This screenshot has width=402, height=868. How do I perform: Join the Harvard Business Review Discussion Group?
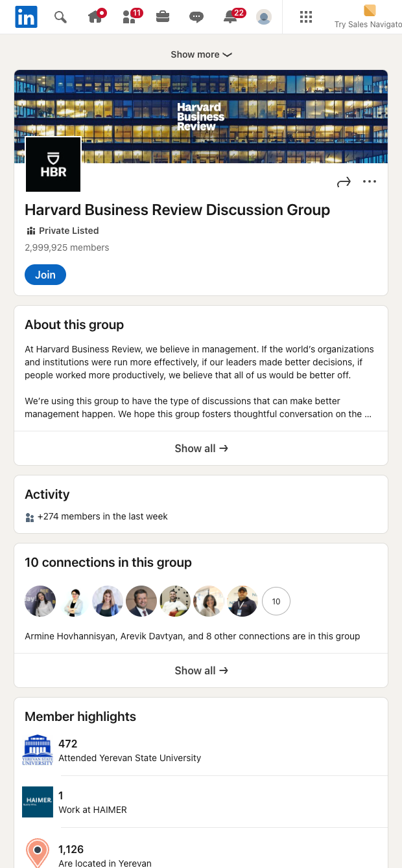tap(45, 275)
